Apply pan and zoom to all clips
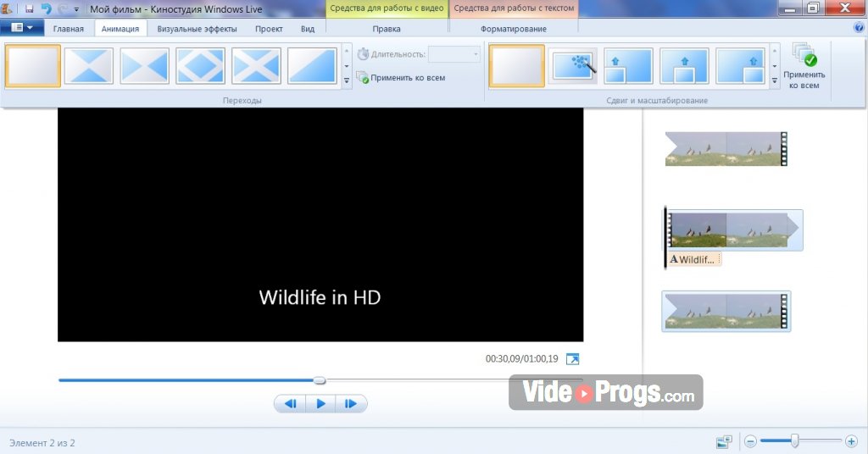This screenshot has height=454, width=868. coord(804,66)
